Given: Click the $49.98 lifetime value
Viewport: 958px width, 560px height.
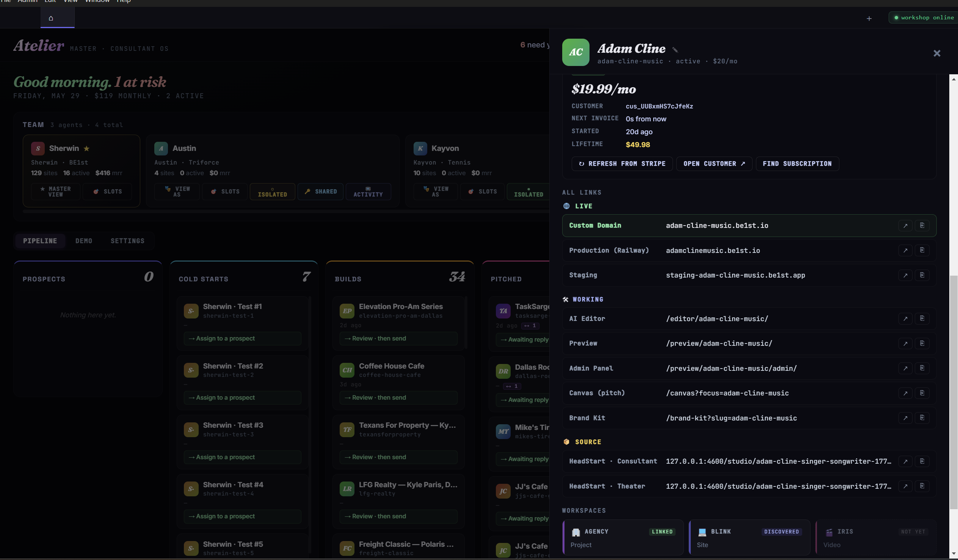Looking at the screenshot, I should coord(638,145).
